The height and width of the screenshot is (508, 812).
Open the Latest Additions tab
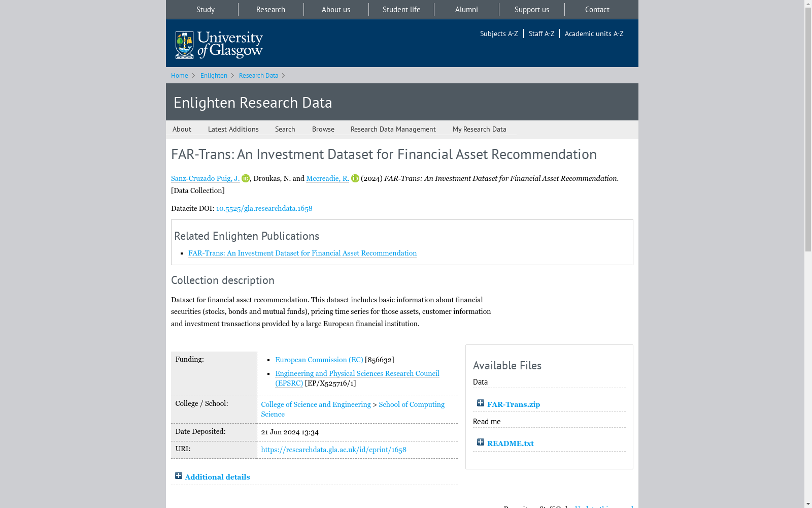233,129
